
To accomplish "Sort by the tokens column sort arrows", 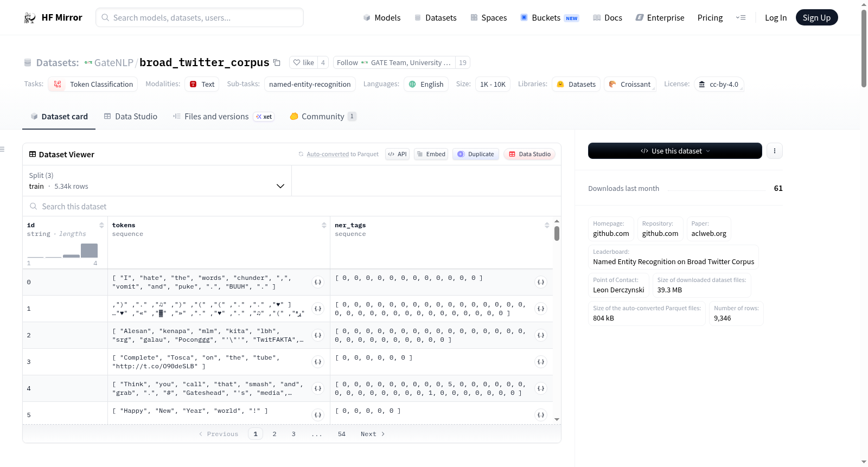I will (324, 225).
